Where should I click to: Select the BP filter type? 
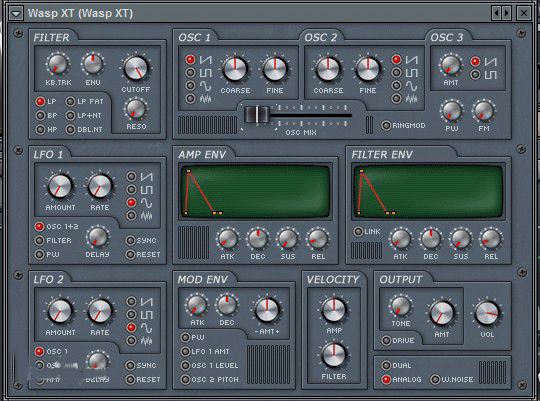[40, 115]
